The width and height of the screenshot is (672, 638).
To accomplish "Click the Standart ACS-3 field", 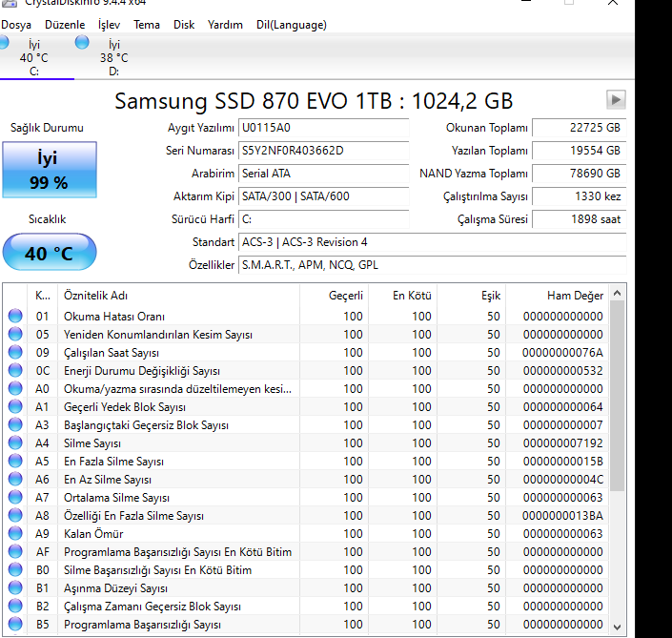I will pyautogui.click(x=432, y=242).
